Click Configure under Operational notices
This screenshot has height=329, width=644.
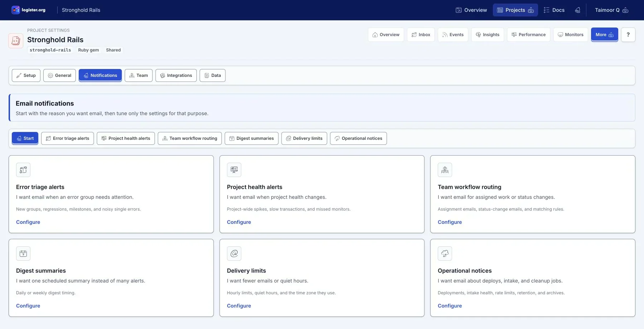[450, 306]
